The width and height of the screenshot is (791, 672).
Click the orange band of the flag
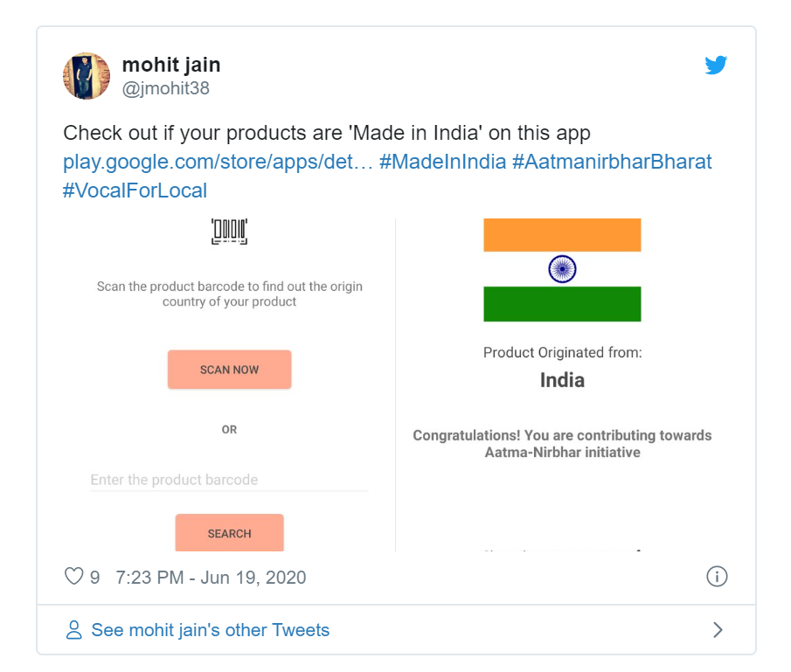point(562,235)
